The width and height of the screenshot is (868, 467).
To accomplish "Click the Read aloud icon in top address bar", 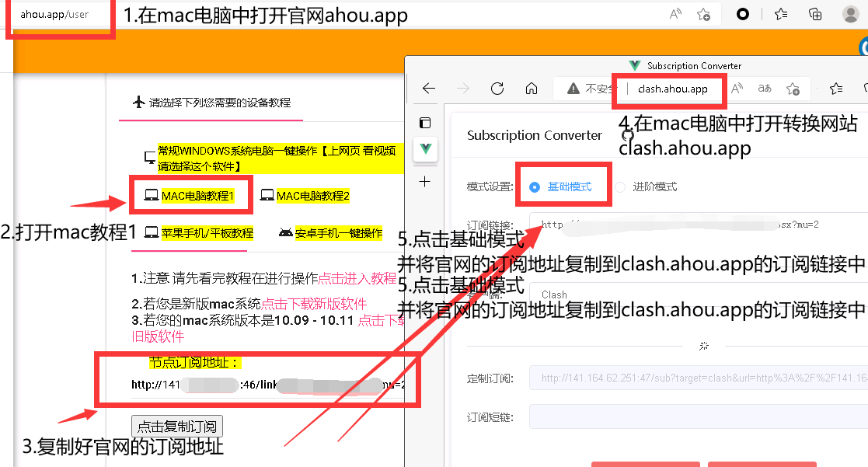I will point(675,14).
